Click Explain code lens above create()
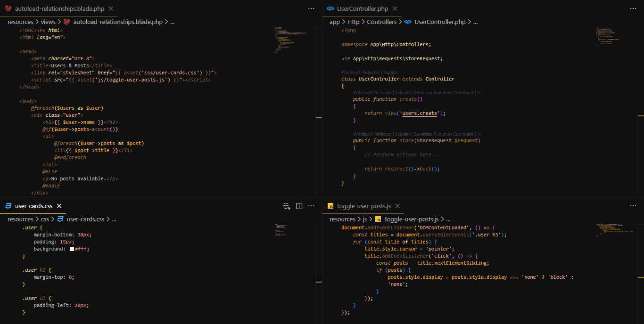Image resolution: width=644 pixels, height=324 pixels. pos(402,93)
